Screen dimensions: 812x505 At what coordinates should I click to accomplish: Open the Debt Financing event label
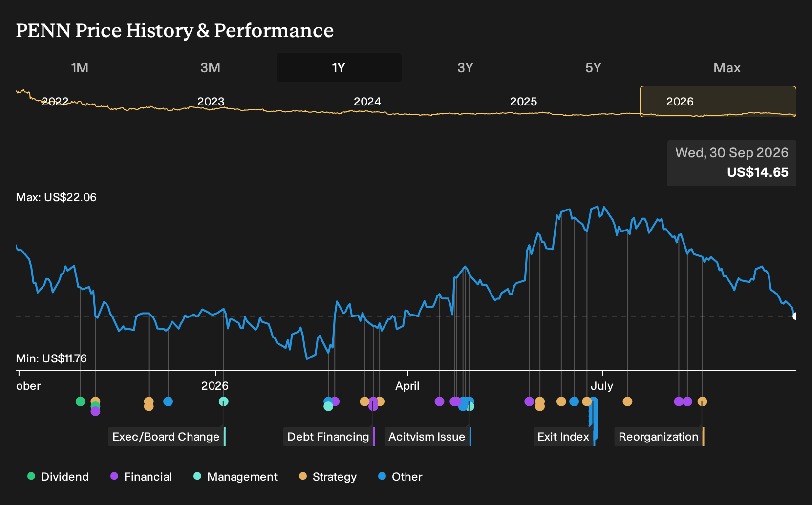pyautogui.click(x=329, y=437)
